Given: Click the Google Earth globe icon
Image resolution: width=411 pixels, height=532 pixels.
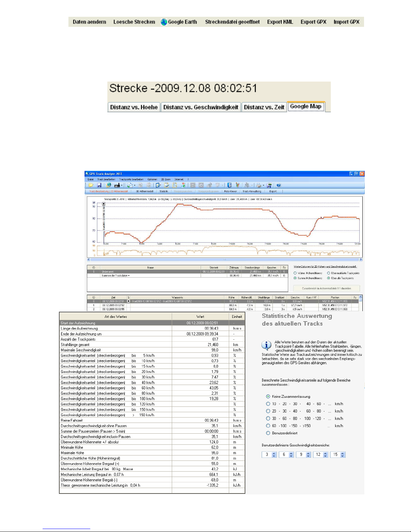Looking at the screenshot, I should pos(164,22).
